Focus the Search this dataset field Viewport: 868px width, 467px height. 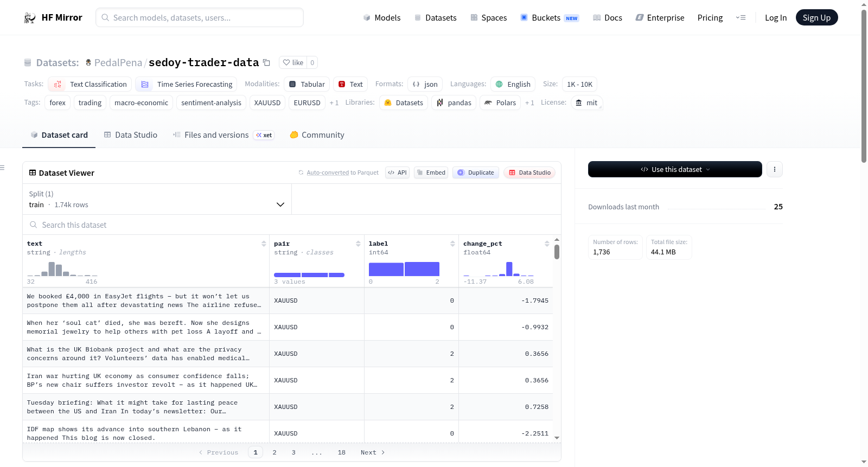292,225
